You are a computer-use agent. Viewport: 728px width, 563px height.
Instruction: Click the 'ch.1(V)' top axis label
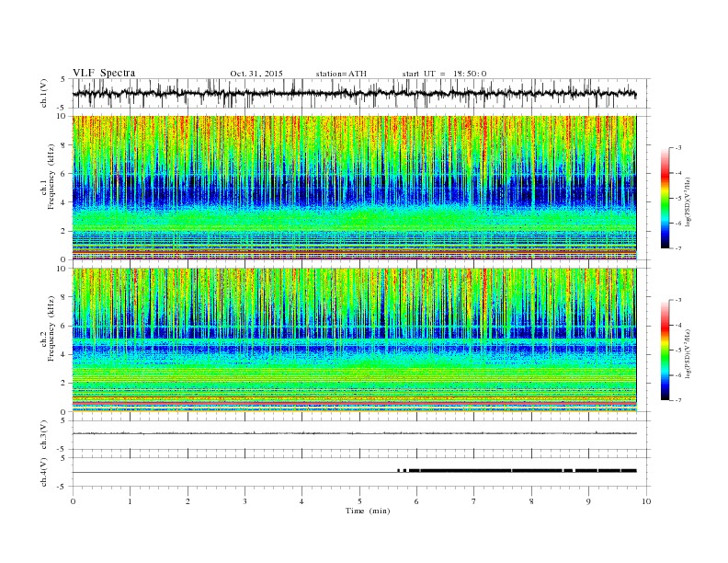[44, 93]
